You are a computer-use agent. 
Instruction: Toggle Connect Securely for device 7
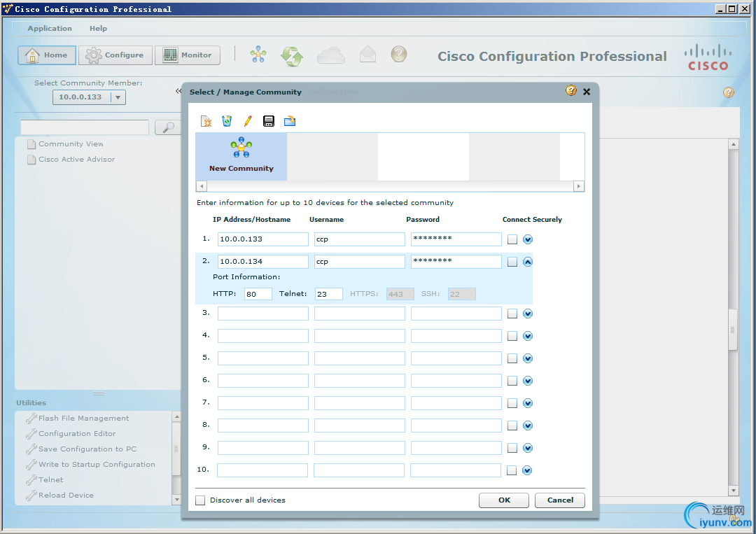tap(512, 403)
